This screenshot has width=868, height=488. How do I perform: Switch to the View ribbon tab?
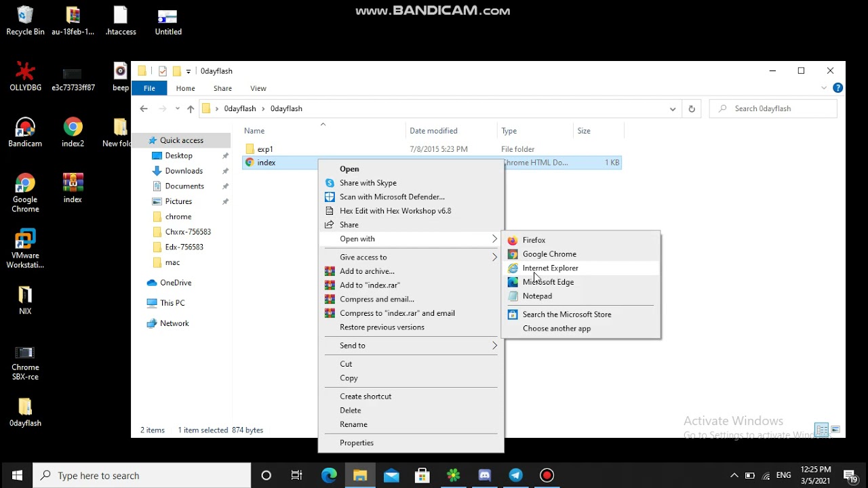(x=258, y=88)
